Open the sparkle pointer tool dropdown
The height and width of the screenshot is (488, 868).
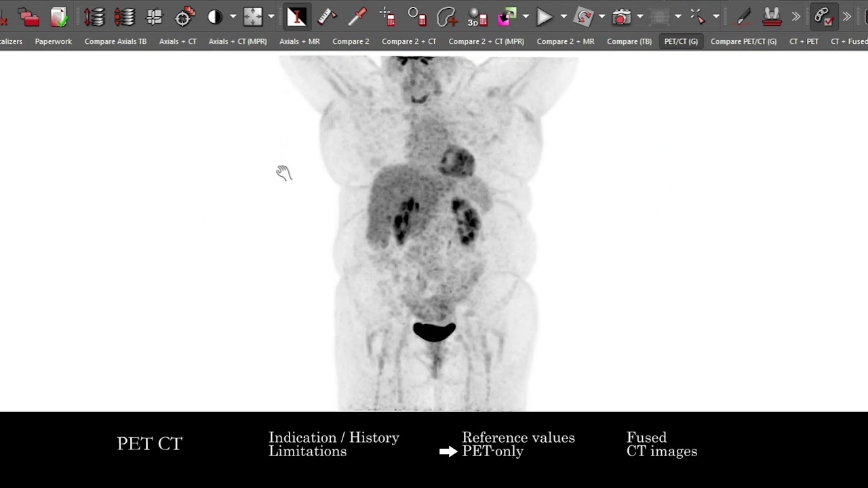[x=715, y=17]
